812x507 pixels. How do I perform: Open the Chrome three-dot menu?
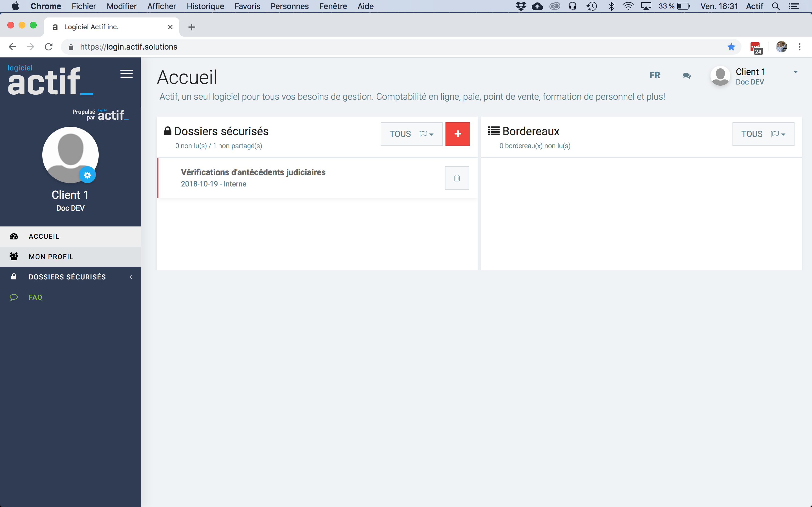tap(800, 47)
